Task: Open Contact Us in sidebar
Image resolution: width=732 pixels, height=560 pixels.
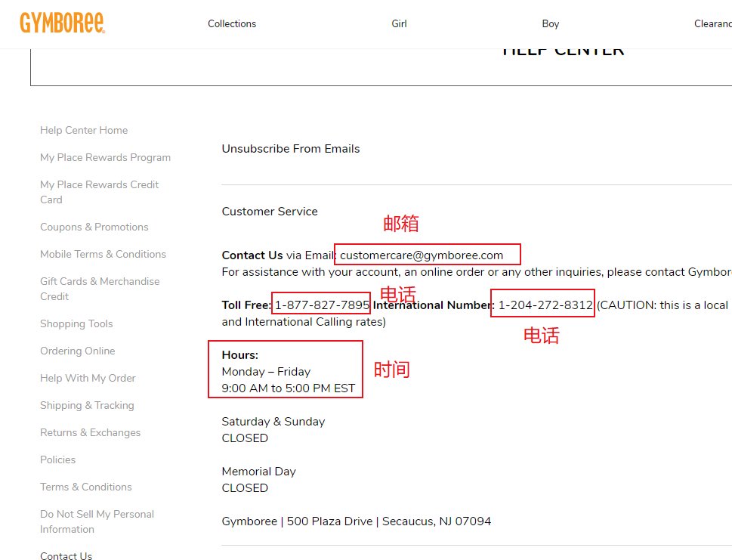Action: pos(66,555)
